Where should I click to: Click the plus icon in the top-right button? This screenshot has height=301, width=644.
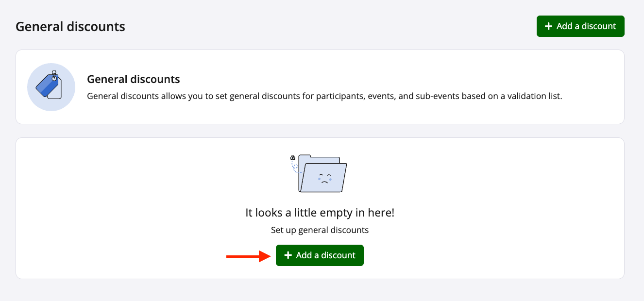tap(548, 26)
